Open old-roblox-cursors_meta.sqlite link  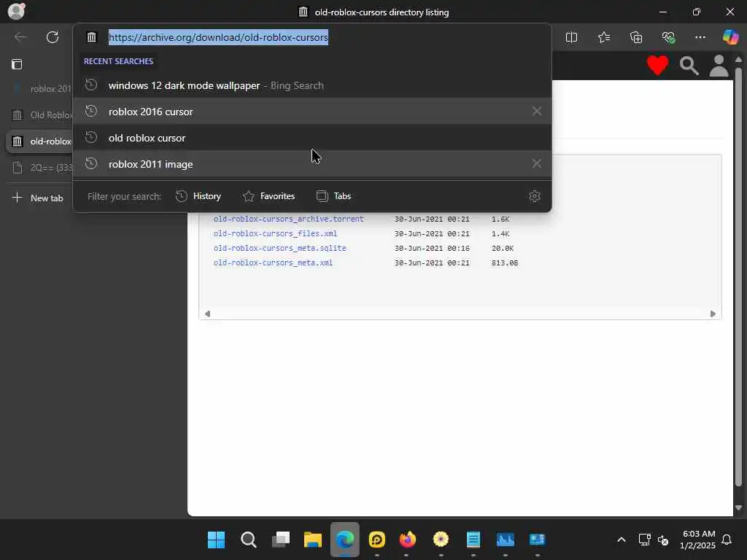pyautogui.click(x=279, y=248)
